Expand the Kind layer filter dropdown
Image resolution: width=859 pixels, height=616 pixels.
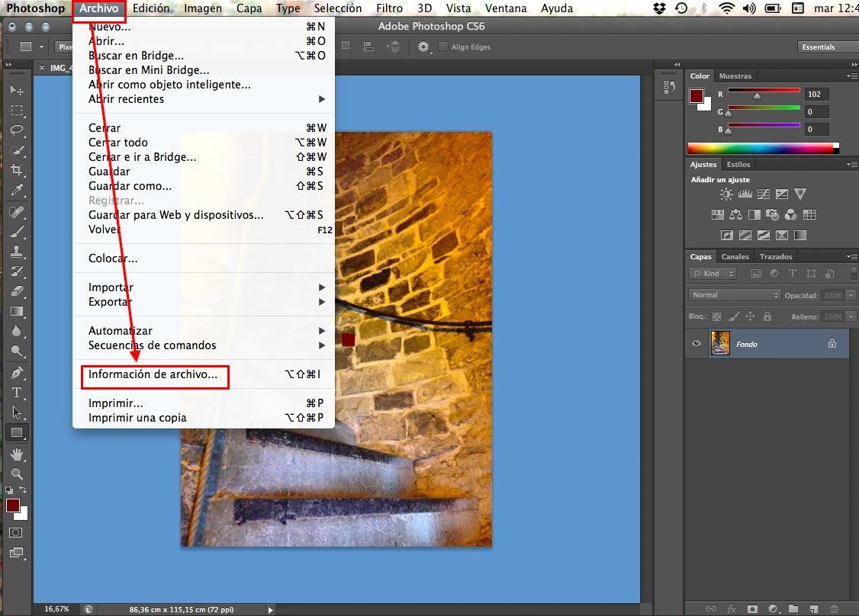click(713, 274)
